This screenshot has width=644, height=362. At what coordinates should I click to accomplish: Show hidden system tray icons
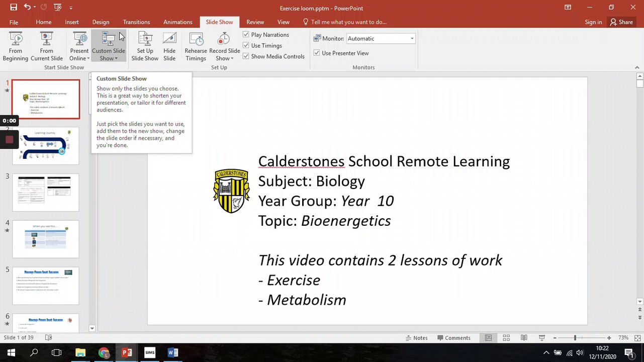546,352
